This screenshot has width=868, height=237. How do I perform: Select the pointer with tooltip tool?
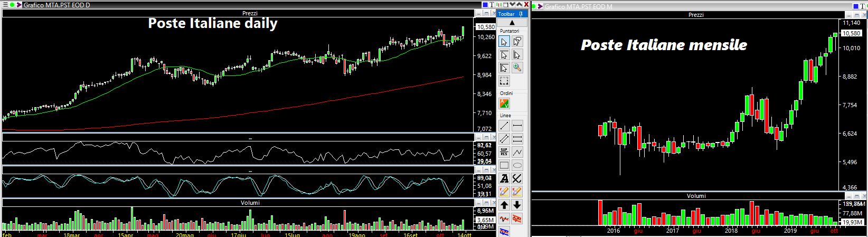coord(517,41)
